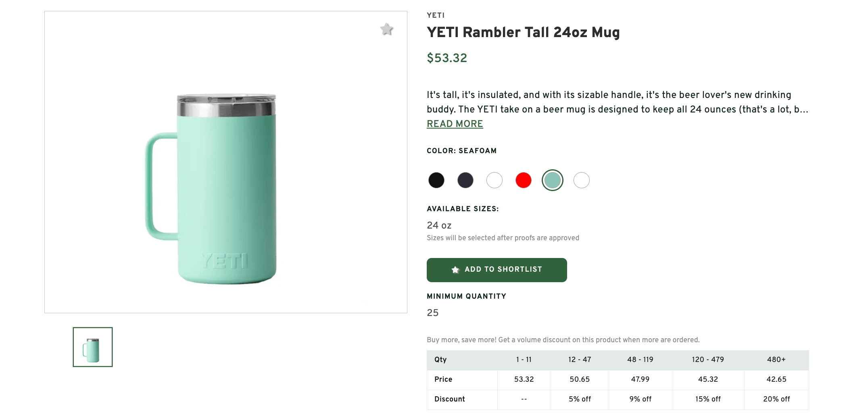868x416 pixels.
Task: Select the navy color swatch
Action: coord(465,180)
